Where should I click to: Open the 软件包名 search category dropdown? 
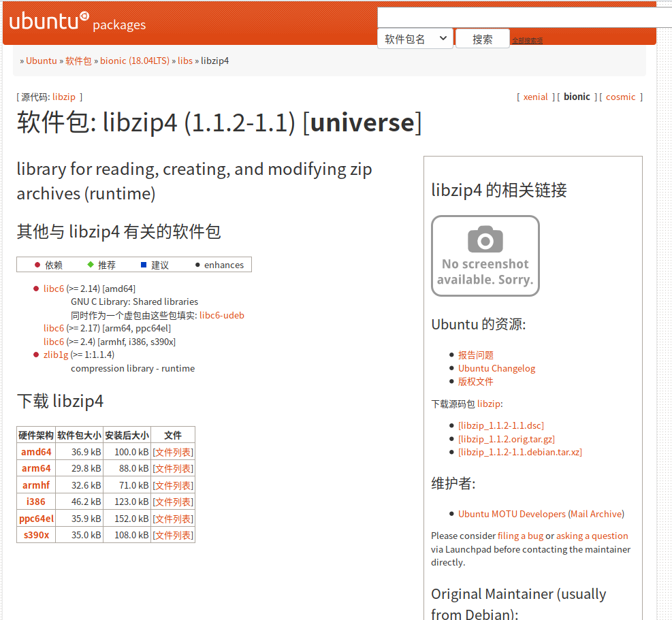coord(415,38)
